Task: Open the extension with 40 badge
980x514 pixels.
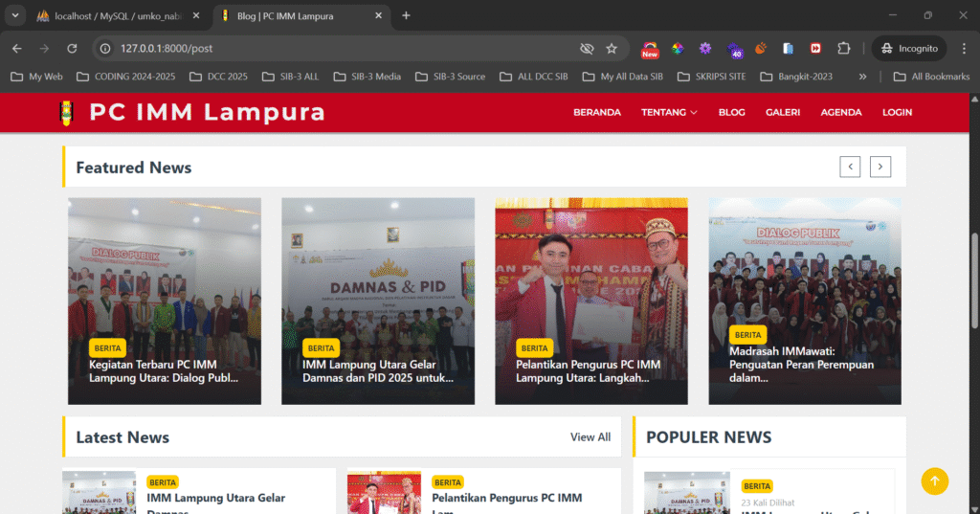Action: point(734,50)
